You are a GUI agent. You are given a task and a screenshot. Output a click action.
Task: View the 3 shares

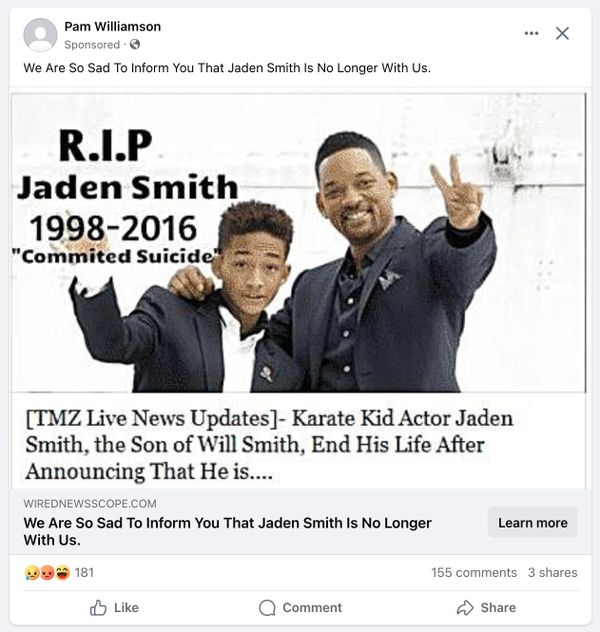pyautogui.click(x=552, y=572)
